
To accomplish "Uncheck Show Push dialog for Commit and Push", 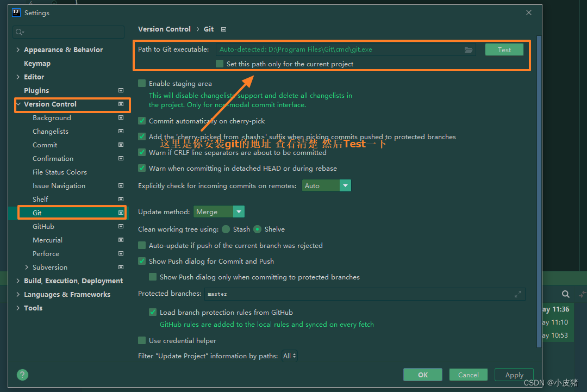I will 142,261.
